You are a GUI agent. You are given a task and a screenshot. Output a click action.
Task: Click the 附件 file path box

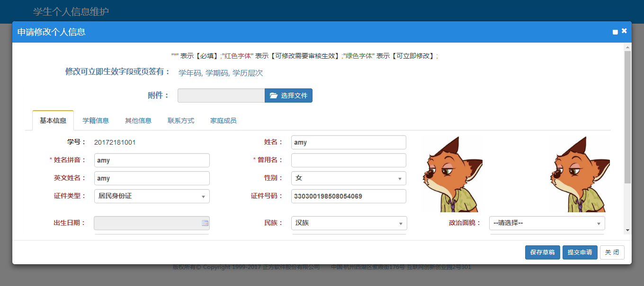(221, 95)
